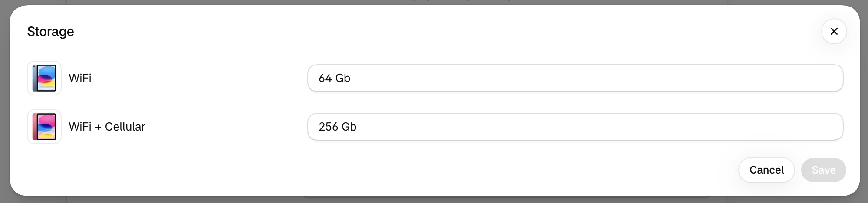Dismiss the modal by clicking the dimmed backdrop
This screenshot has width=868, height=203.
point(4,101)
